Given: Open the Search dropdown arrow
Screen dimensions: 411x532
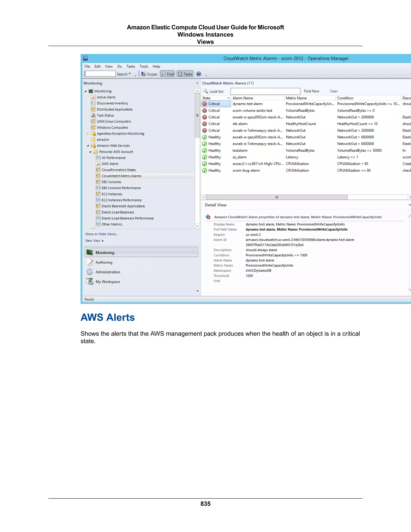Looking at the screenshot, I should [129, 74].
